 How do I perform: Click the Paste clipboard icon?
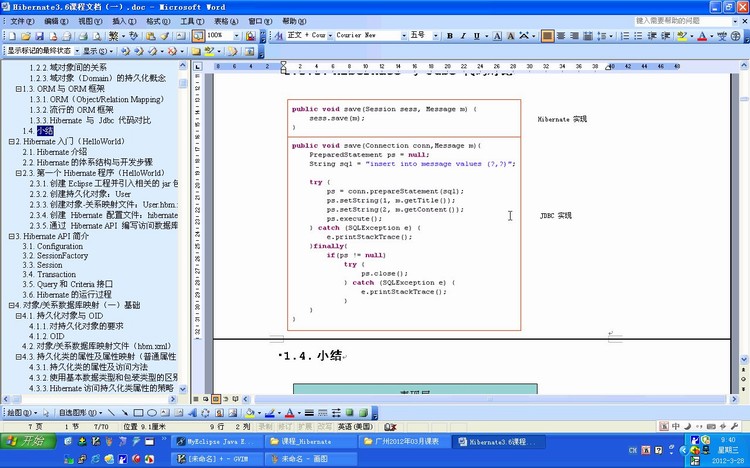coord(151,36)
